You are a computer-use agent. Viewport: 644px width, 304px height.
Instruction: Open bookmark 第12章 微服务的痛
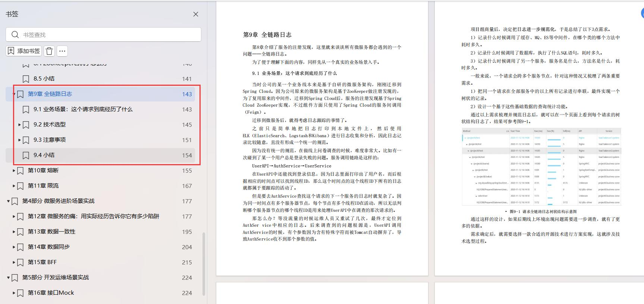94,216
